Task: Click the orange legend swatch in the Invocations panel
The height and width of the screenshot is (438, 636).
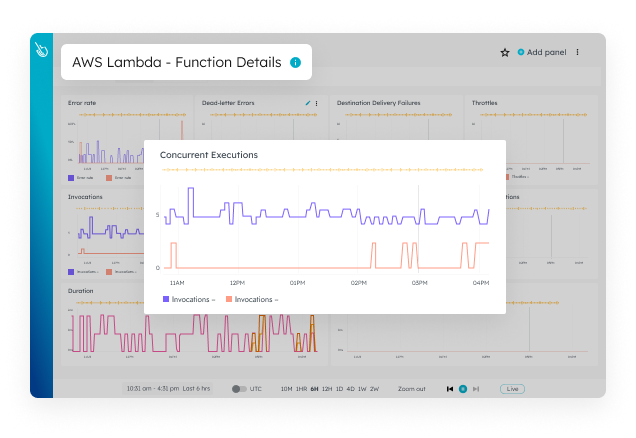Action: [x=109, y=272]
